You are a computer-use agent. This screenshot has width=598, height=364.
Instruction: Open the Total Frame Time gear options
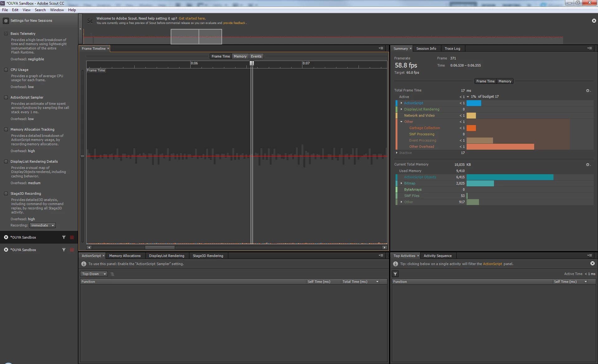coord(588,91)
